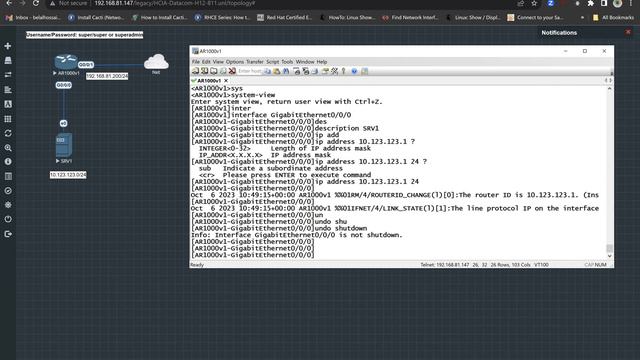Click the Paste icon in SecureCRT toolbar
Image resolution: width=640 pixels, height=360 pixels.
277,71
